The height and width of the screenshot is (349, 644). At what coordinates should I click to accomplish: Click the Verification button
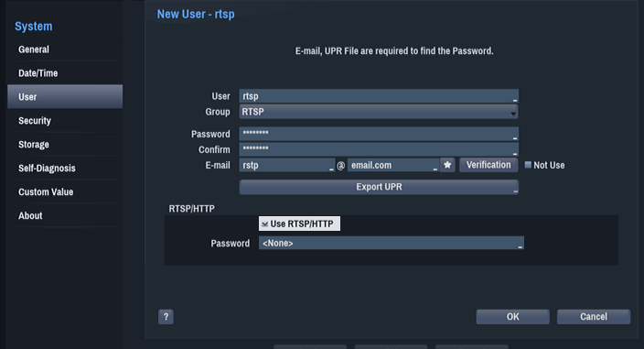[488, 165]
